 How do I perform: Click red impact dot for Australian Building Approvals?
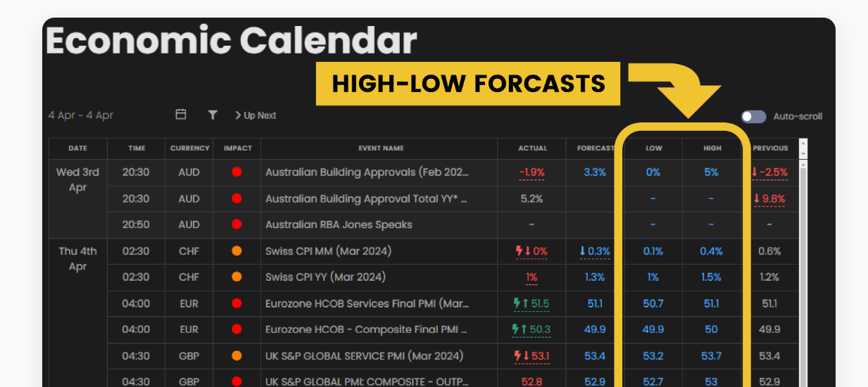tap(237, 172)
